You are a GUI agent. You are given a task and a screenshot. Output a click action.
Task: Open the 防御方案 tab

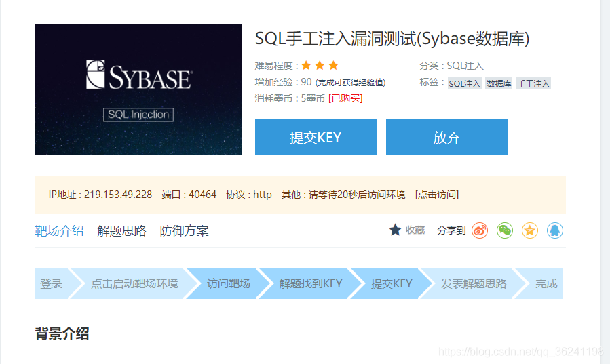184,230
